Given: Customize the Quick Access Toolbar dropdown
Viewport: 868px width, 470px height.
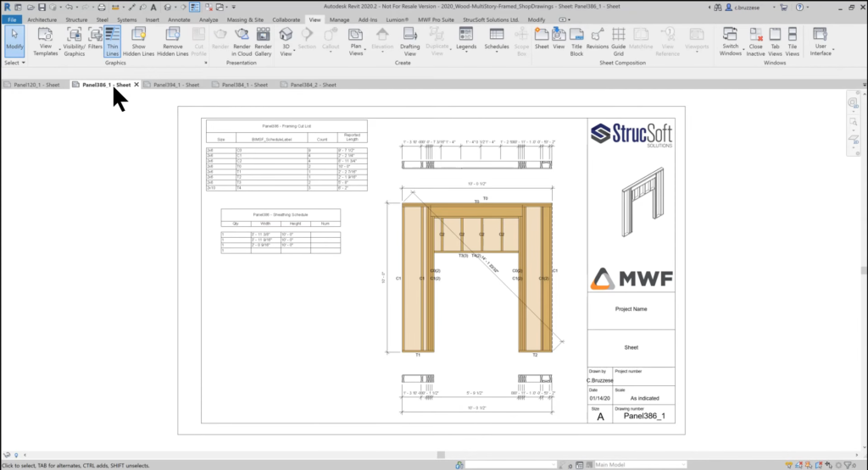Looking at the screenshot, I should [x=234, y=7].
